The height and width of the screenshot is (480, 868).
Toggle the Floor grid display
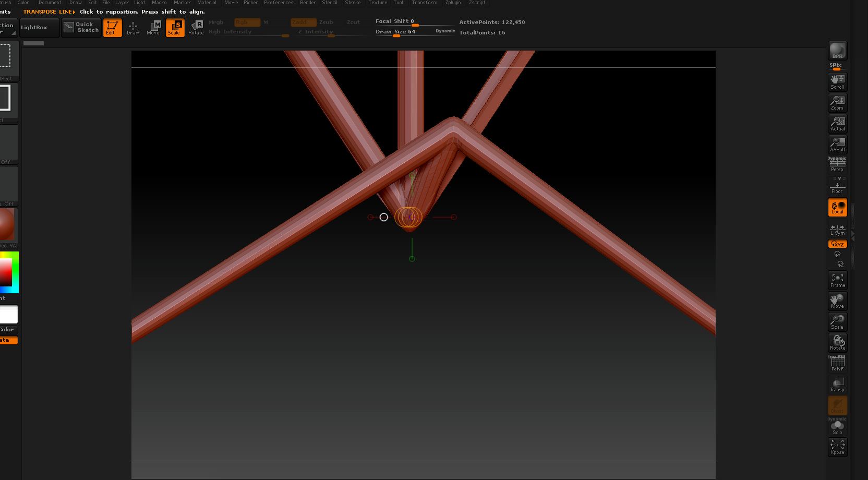click(837, 186)
